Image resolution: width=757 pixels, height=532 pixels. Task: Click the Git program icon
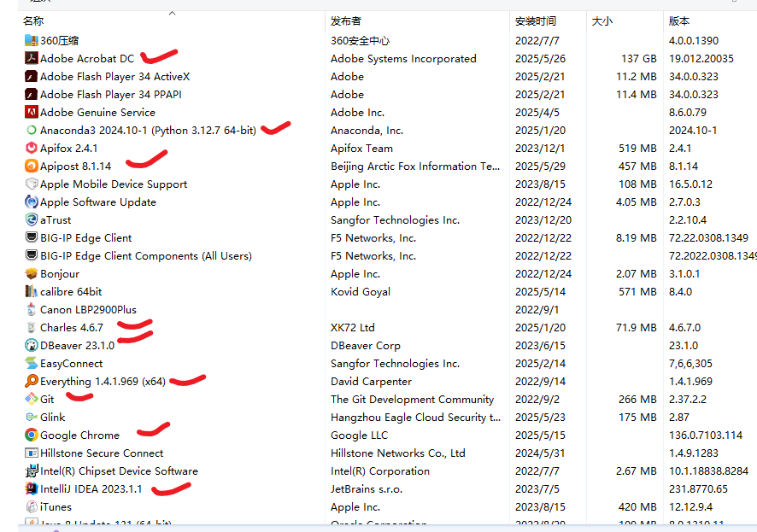point(32,399)
